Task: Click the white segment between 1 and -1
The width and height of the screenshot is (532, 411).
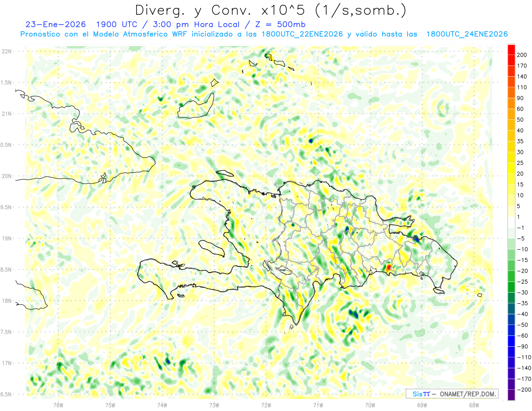Action: point(511,222)
